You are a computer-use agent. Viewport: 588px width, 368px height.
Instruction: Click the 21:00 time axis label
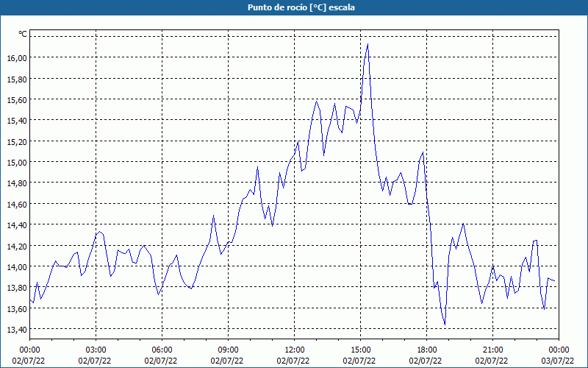coord(492,350)
